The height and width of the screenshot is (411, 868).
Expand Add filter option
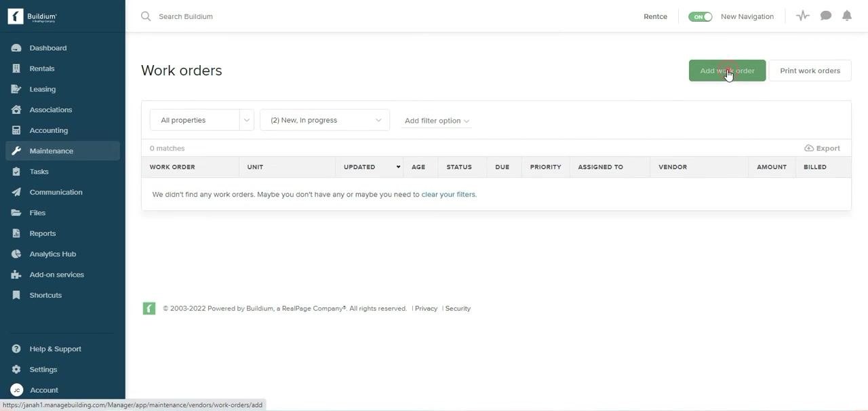[x=437, y=121]
